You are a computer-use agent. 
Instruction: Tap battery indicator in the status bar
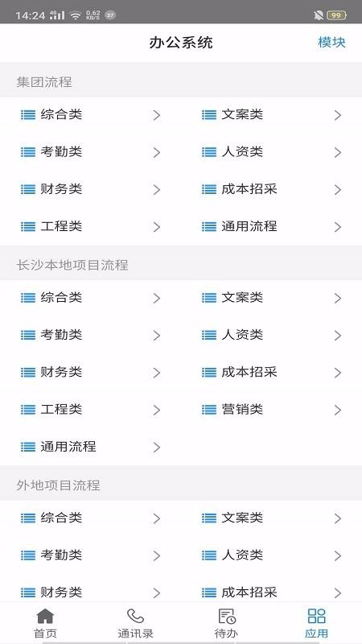click(x=336, y=15)
